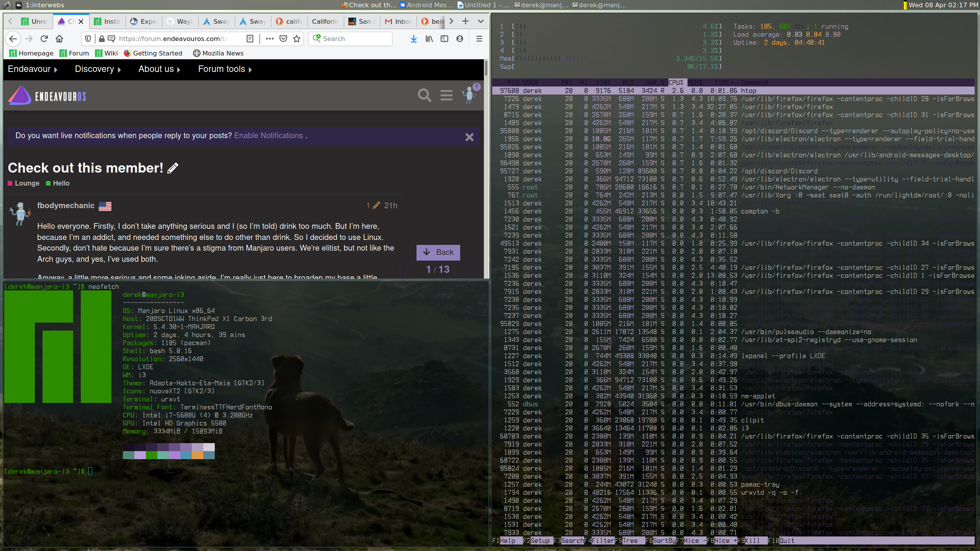Open Firefox account icon
Screen dimensions: 980x551
tap(460, 39)
